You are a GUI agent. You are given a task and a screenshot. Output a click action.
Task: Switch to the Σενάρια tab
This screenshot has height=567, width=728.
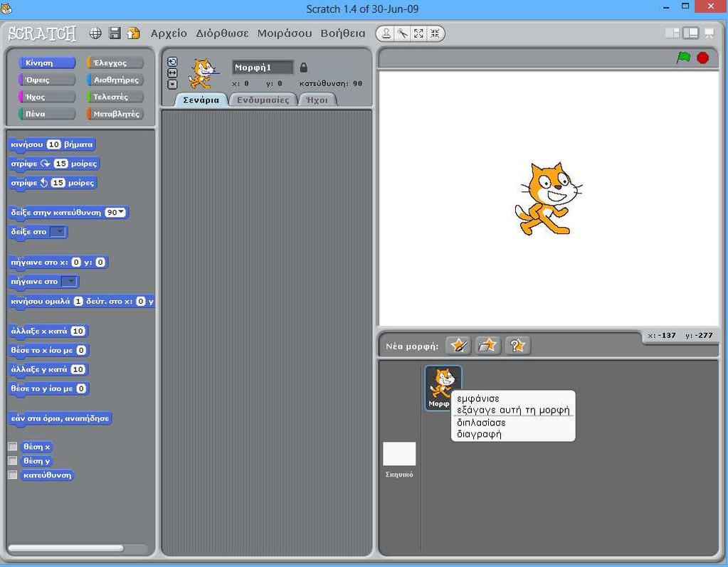click(201, 100)
